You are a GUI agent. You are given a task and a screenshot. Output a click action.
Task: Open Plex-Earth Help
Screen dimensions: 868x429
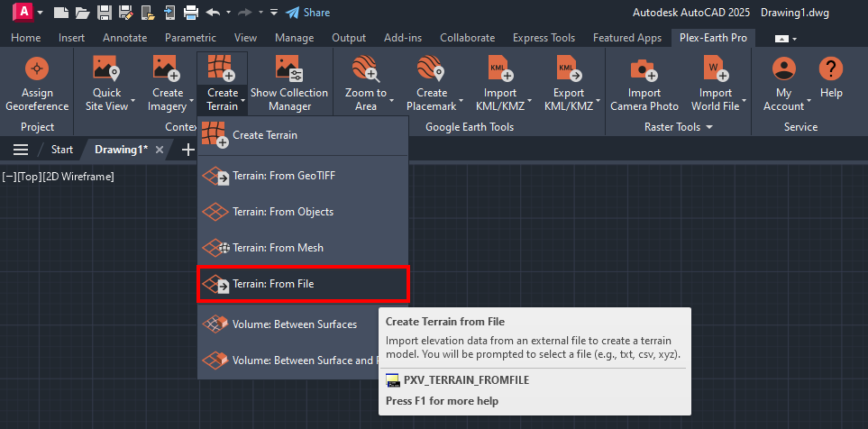(831, 78)
